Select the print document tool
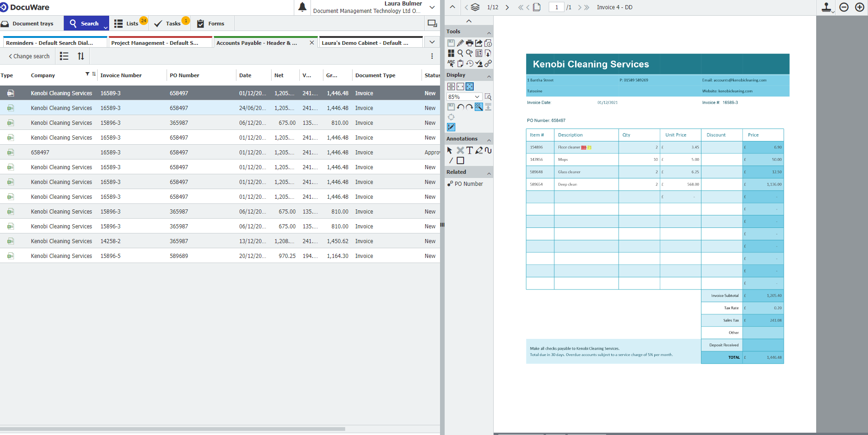868x435 pixels. pyautogui.click(x=469, y=43)
